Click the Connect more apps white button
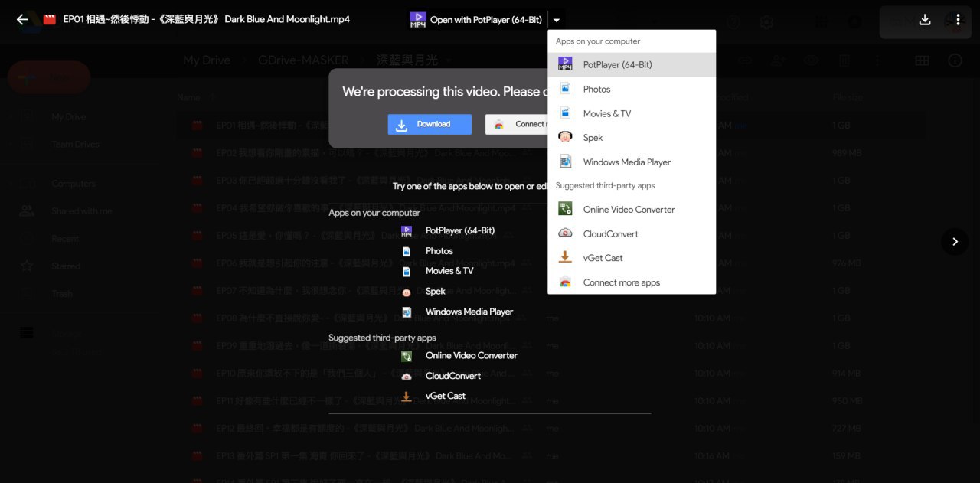The width and height of the screenshot is (980, 483). [518, 124]
